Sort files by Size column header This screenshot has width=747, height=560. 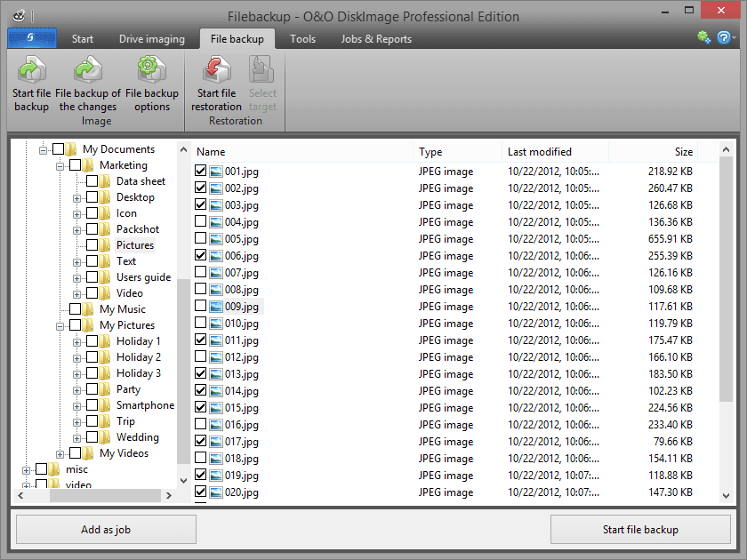click(653, 152)
